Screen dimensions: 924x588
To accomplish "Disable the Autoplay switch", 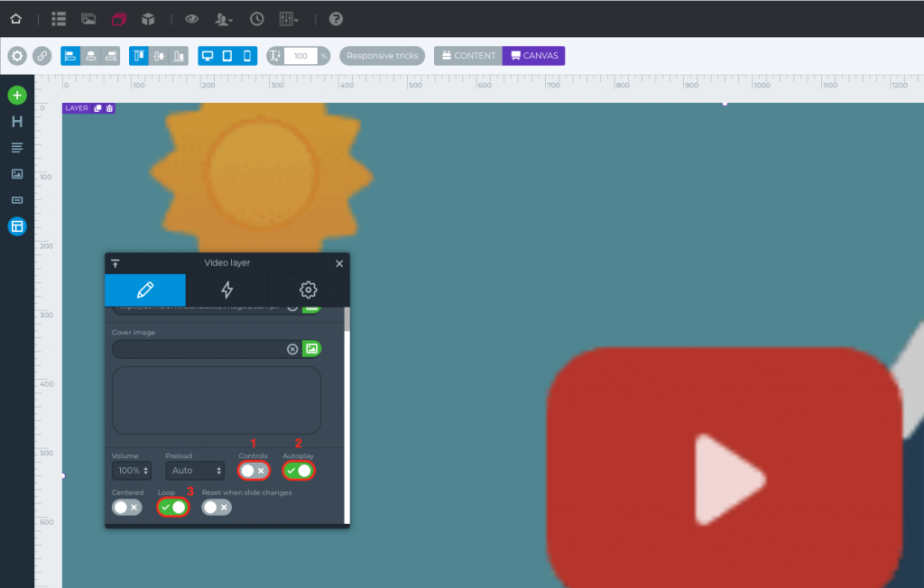I will click(298, 470).
